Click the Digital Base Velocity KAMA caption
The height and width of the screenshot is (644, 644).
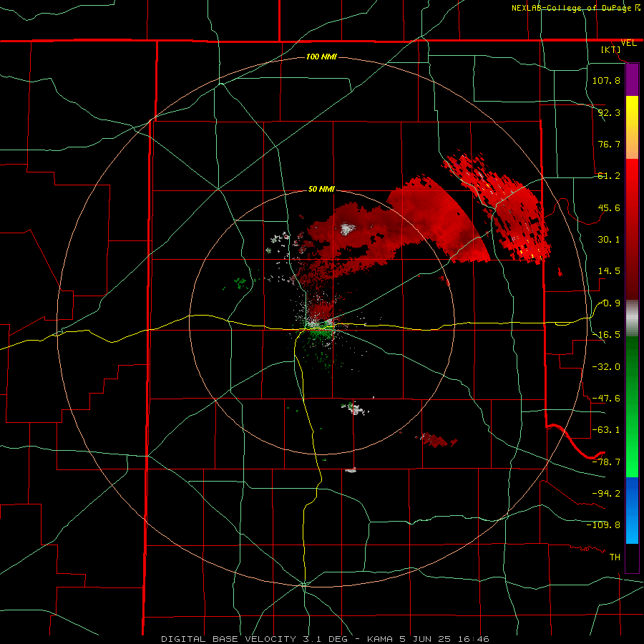pos(326,639)
